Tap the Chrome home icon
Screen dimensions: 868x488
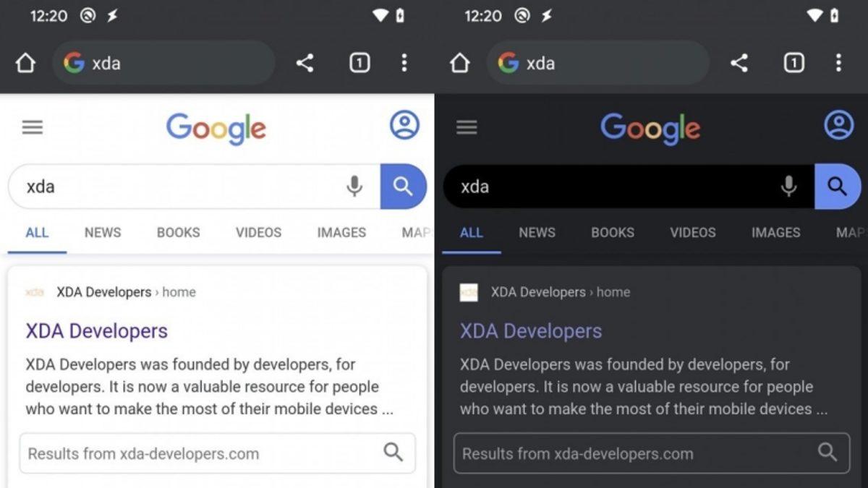tap(25, 63)
